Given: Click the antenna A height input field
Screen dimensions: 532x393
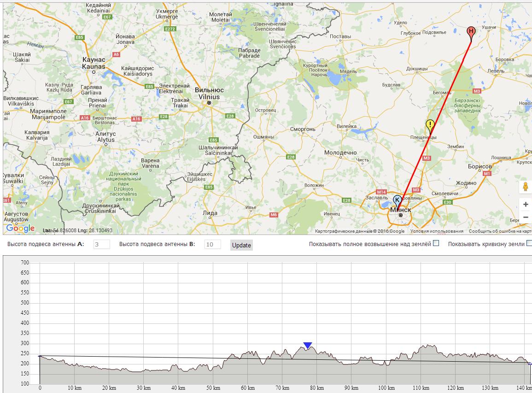Looking at the screenshot, I should coord(102,245).
